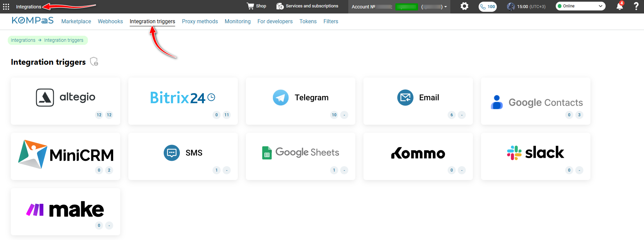The width and height of the screenshot is (644, 240).
Task: Click the Integrations breadcrumb link
Action: point(23,40)
